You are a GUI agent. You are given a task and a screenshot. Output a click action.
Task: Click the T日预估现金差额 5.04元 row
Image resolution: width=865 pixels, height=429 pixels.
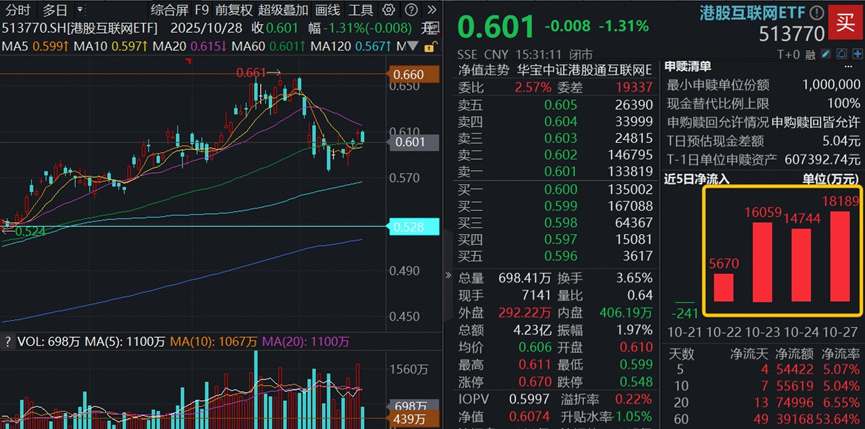pyautogui.click(x=763, y=141)
